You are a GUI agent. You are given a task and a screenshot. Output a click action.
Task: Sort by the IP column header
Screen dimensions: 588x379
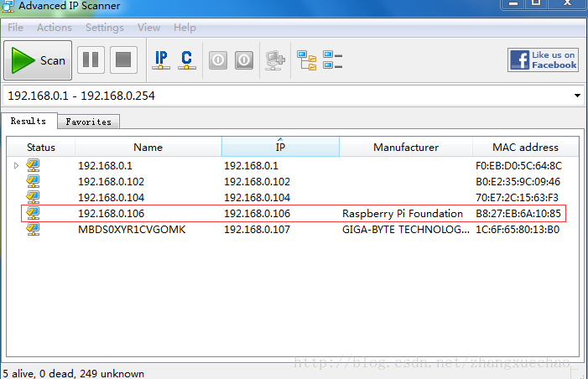click(x=280, y=147)
